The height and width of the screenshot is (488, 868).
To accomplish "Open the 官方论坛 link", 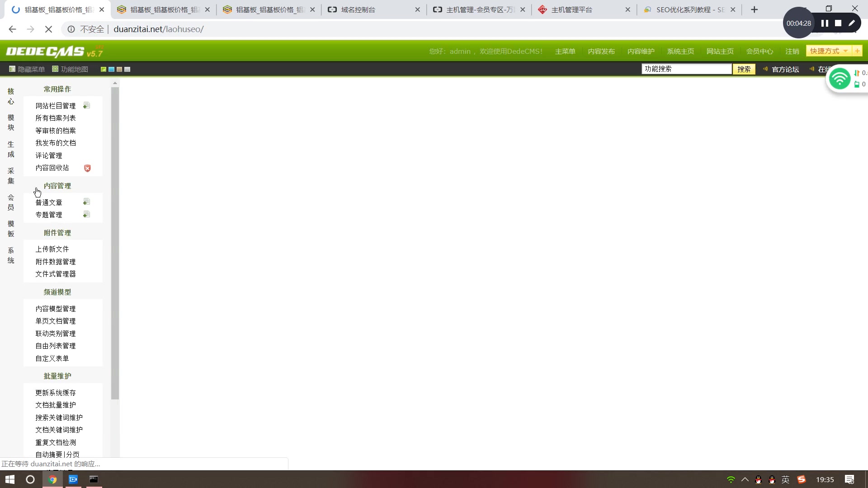I will pos(785,69).
